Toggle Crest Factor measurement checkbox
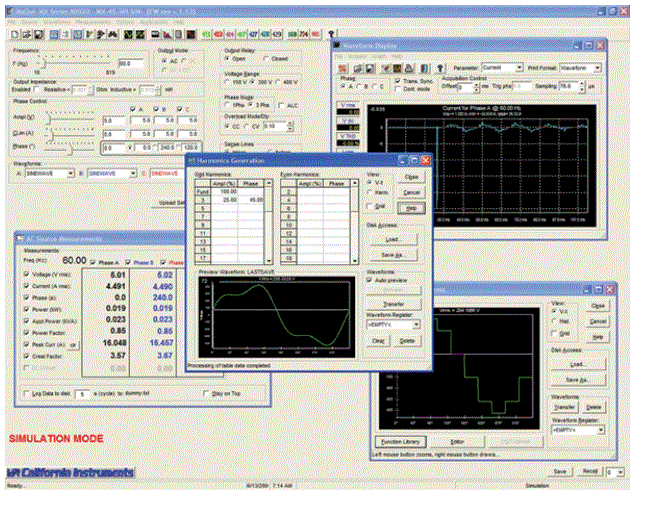 click(x=26, y=356)
